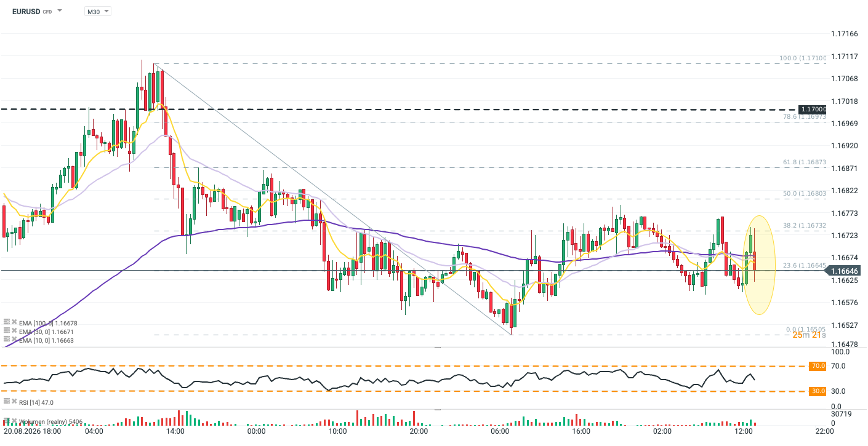Click the 1.16576 price axis label
Image resolution: width=868 pixels, height=446 pixels.
pyautogui.click(x=845, y=303)
